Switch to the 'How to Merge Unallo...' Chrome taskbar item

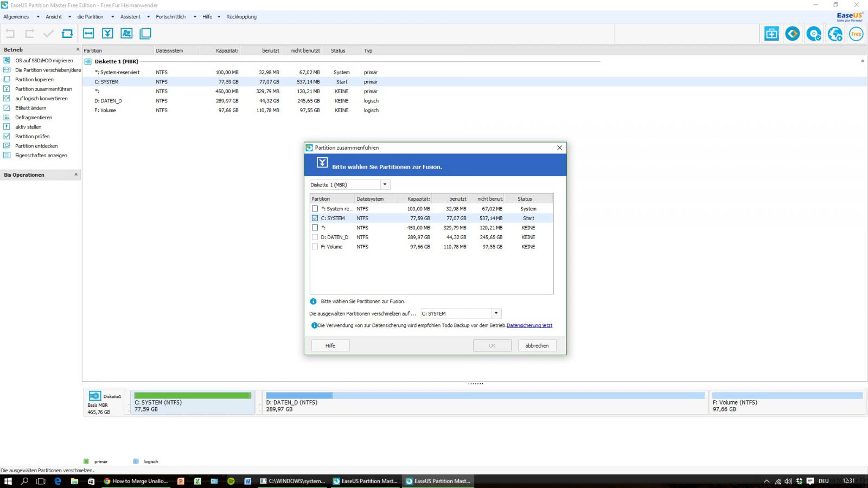tap(137, 481)
